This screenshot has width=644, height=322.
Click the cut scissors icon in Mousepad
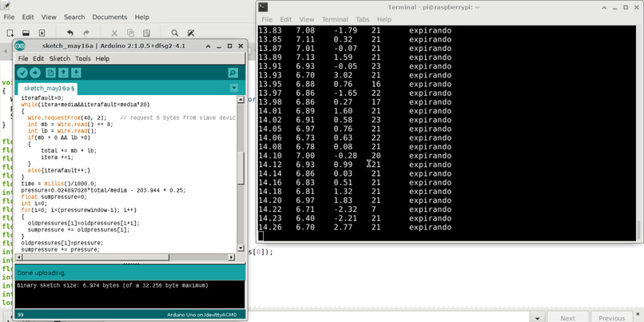click(x=114, y=34)
